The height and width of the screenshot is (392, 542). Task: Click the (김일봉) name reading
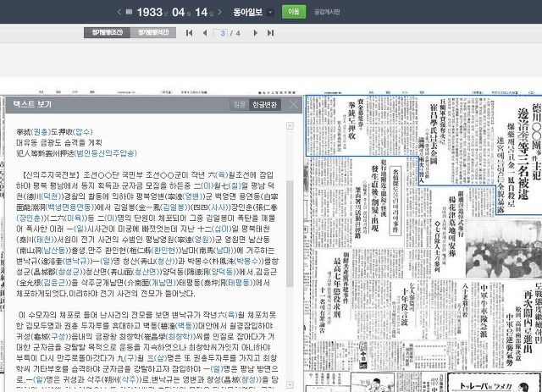(175, 207)
